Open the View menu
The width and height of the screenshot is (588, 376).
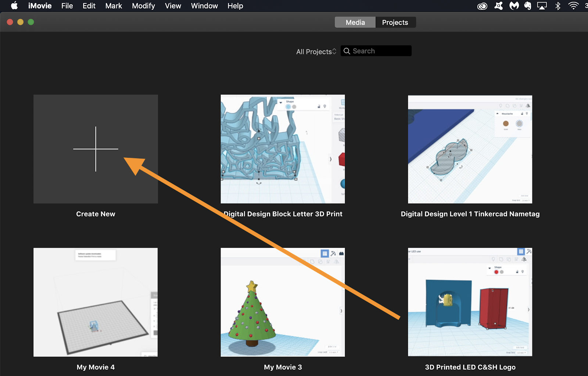[173, 6]
